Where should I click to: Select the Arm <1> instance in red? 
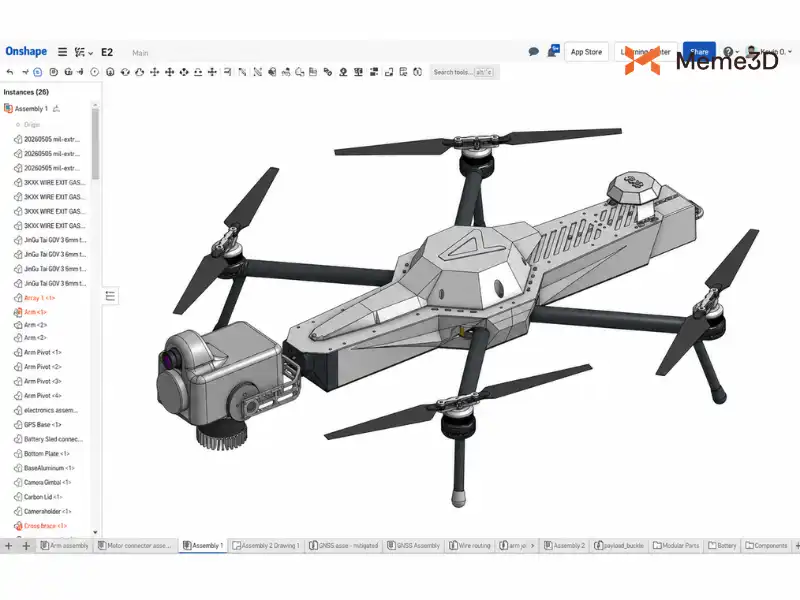[x=35, y=312]
